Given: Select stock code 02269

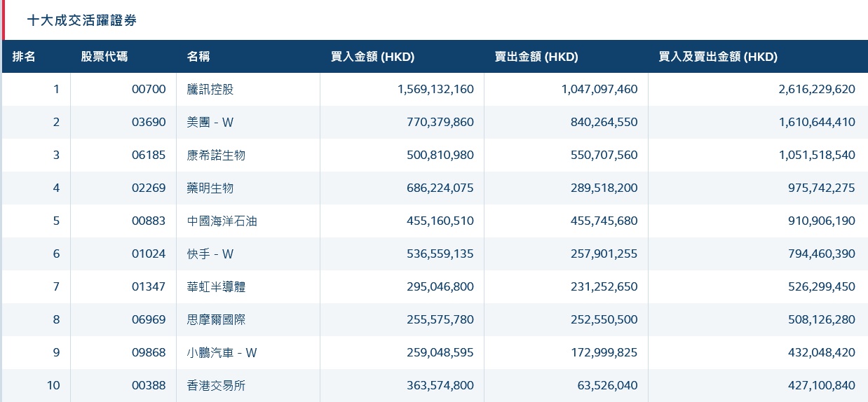Looking at the screenshot, I should 149,188.
